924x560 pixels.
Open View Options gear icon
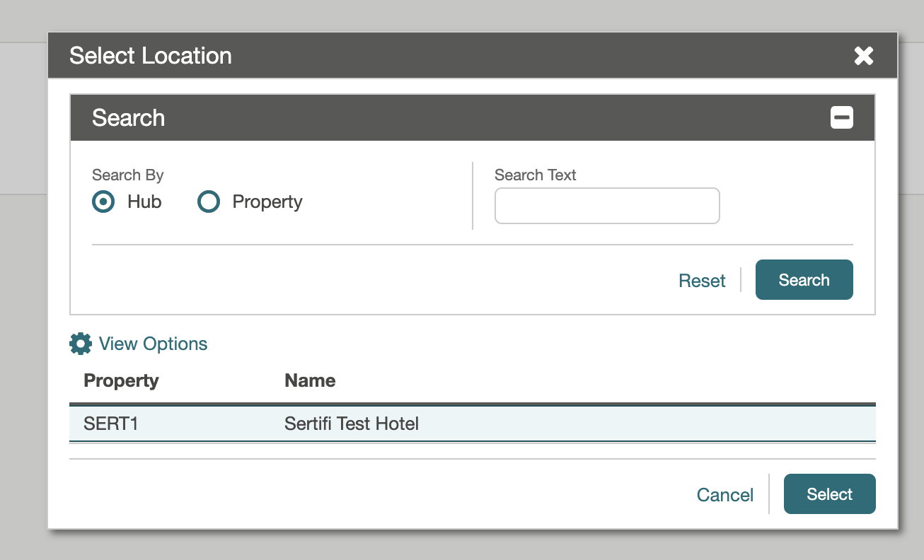[81, 344]
